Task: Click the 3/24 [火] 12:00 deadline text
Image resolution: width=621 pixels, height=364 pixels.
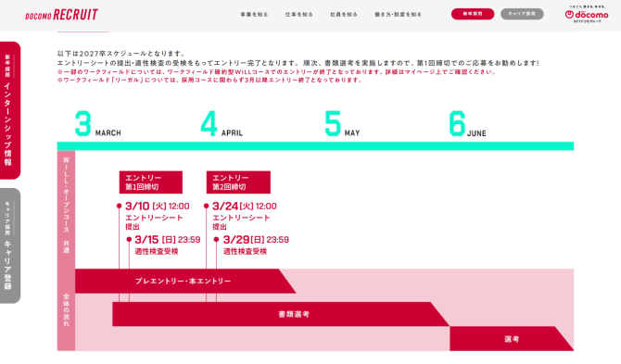Action: 245,207
